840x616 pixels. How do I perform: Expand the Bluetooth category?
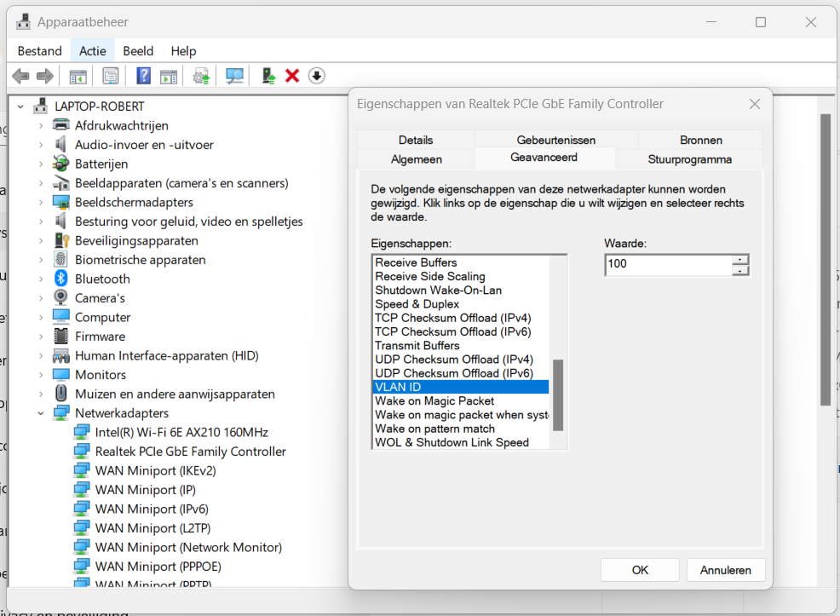click(41, 279)
